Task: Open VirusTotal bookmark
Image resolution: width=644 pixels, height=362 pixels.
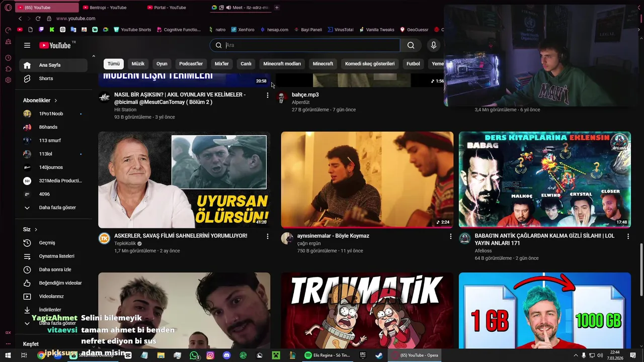Action: click(x=340, y=30)
